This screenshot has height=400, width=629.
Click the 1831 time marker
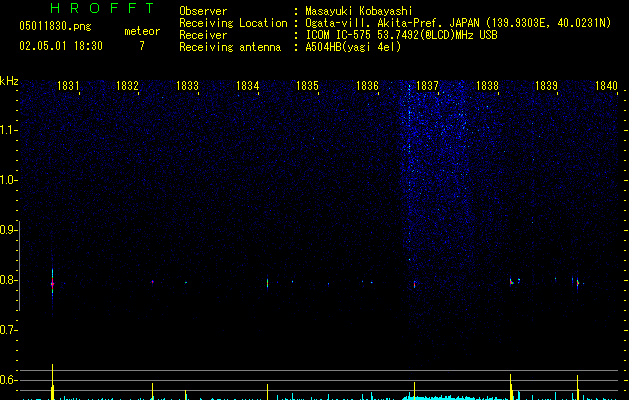(x=68, y=85)
